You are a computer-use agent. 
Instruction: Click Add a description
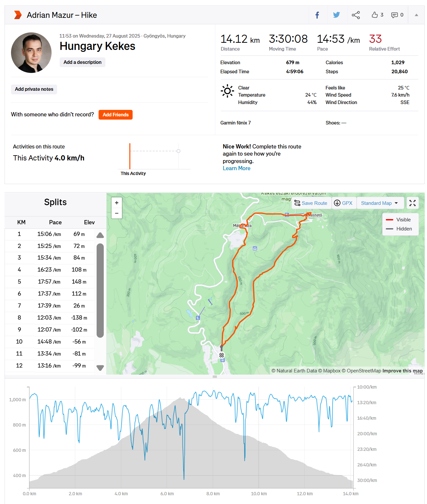[82, 62]
